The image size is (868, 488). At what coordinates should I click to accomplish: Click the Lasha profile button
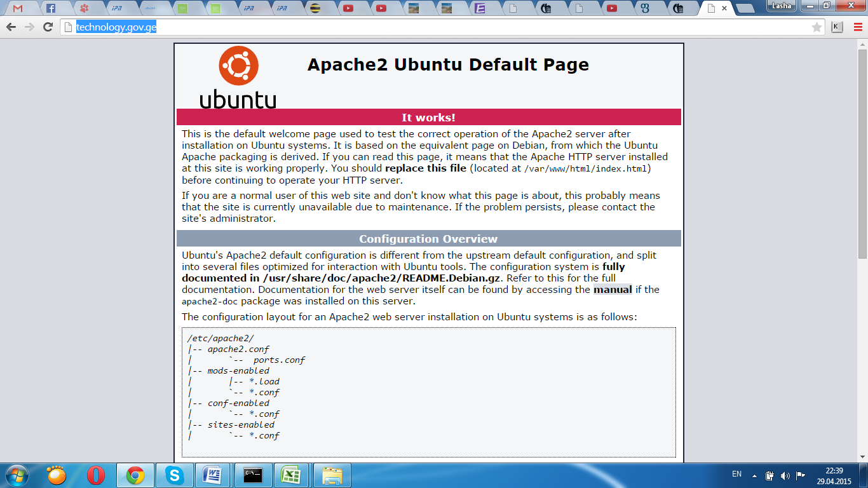(781, 6)
